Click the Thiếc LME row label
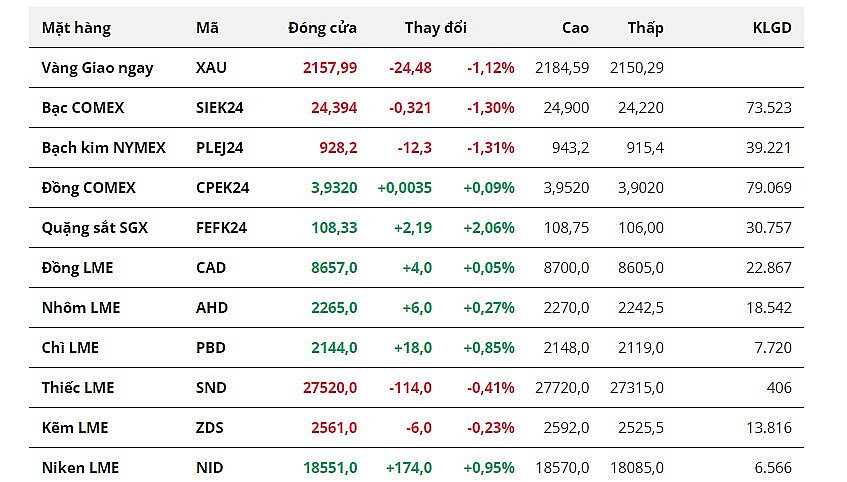Viewport: 847px width, 482px height. 78,388
